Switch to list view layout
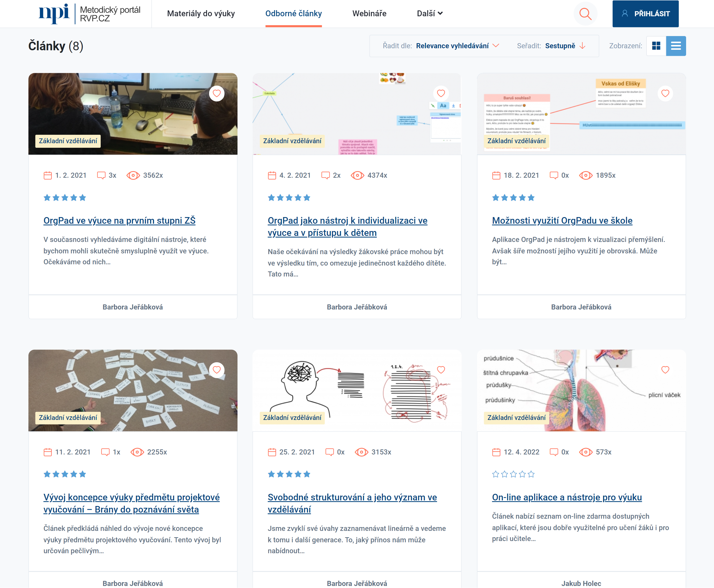The height and width of the screenshot is (588, 714). (676, 46)
